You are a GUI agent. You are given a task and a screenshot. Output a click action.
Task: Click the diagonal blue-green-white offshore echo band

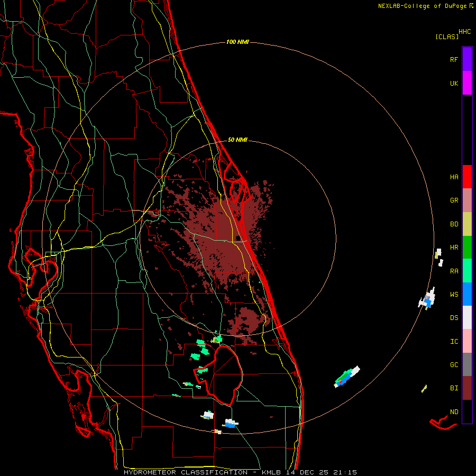(347, 377)
